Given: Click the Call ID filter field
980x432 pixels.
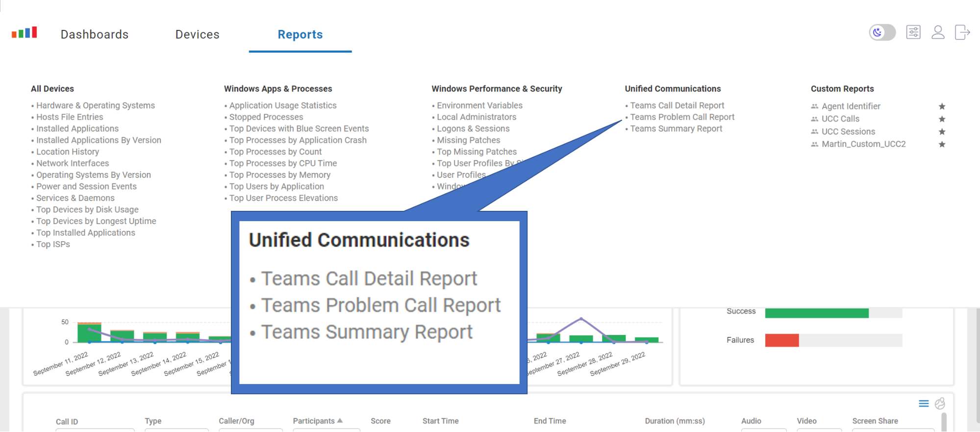Looking at the screenshot, I should (x=95, y=430).
